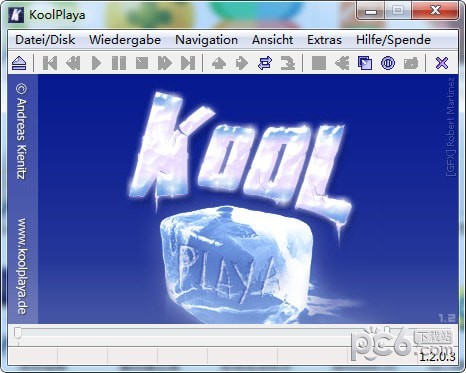Open the Wiedergabe menu
The height and width of the screenshot is (373, 466).
[x=125, y=40]
